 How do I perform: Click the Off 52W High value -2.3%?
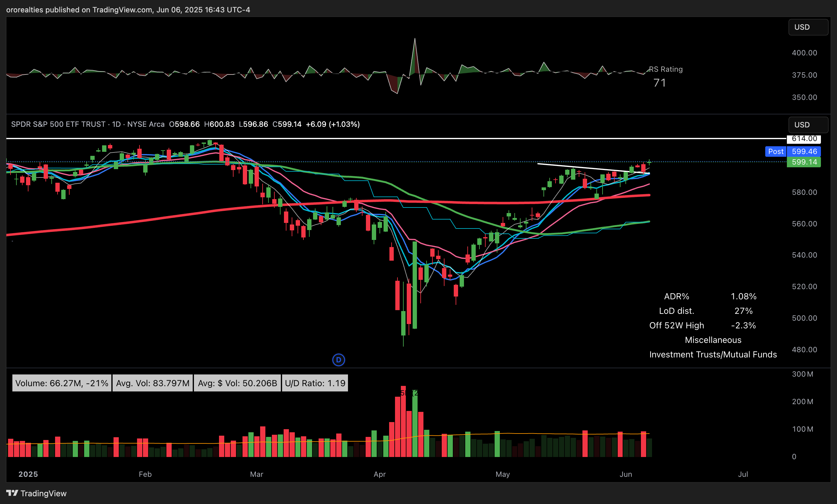click(x=743, y=326)
